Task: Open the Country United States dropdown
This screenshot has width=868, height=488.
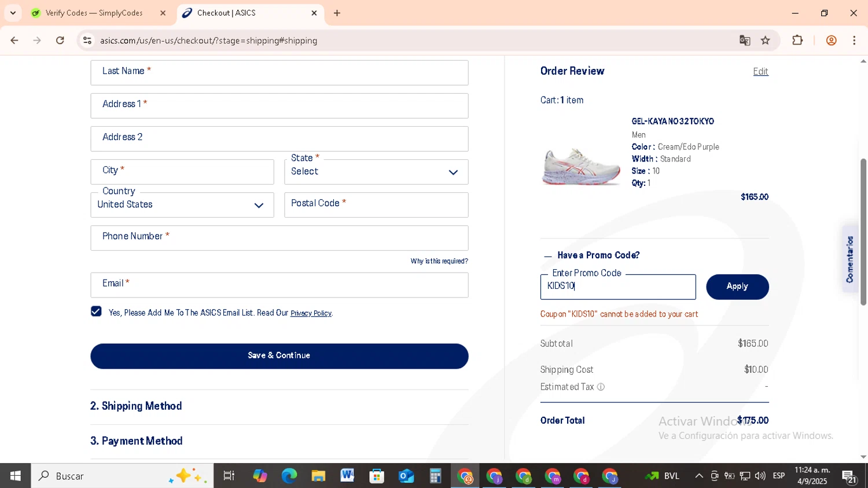Action: click(x=182, y=205)
